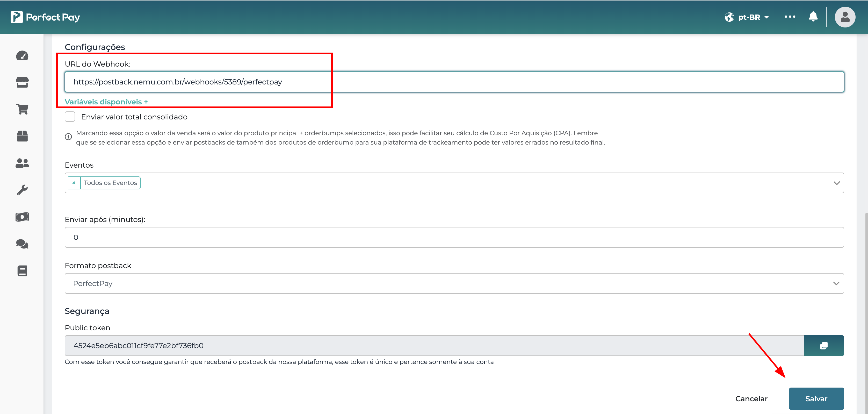Screen dimensions: 868x414
Task: Open the Formato postback dropdown
Action: click(x=836, y=283)
